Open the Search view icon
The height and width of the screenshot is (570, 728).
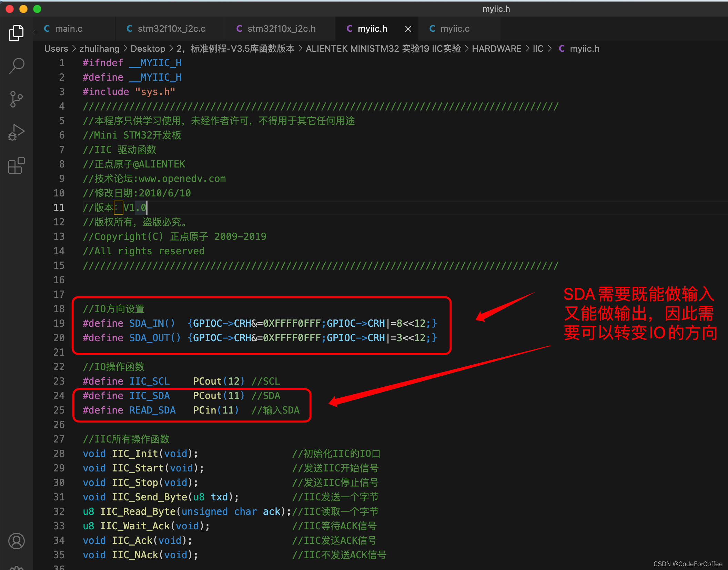16,65
